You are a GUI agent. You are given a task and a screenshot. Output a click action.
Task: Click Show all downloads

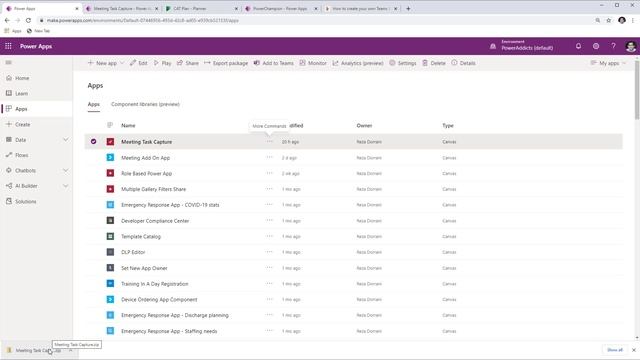[615, 350]
